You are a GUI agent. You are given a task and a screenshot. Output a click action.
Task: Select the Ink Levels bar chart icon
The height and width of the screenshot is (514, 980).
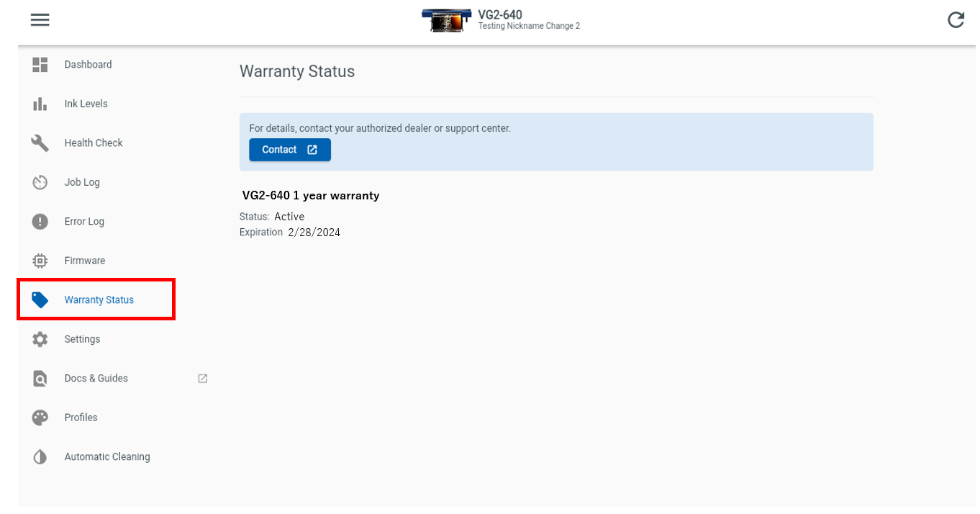pos(40,103)
